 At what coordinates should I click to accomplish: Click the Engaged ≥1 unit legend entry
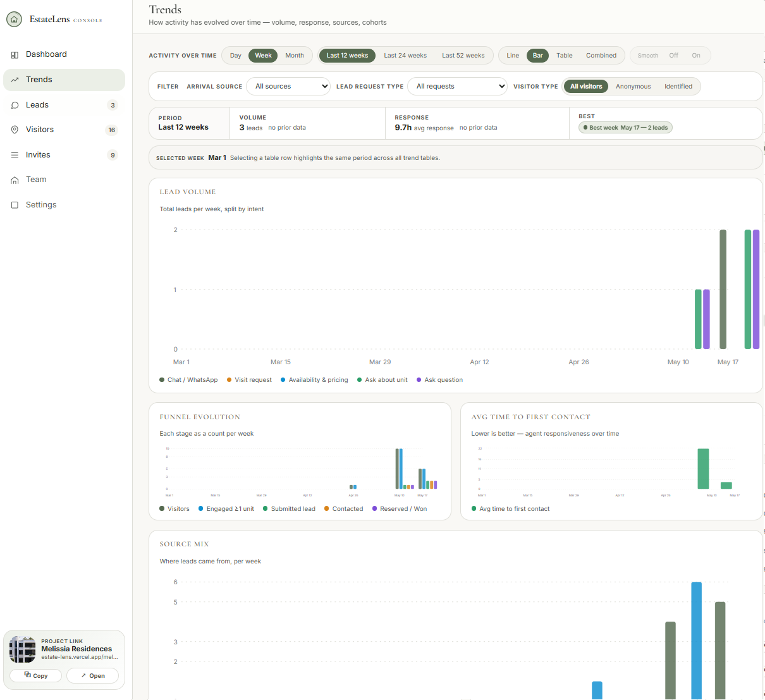point(226,509)
